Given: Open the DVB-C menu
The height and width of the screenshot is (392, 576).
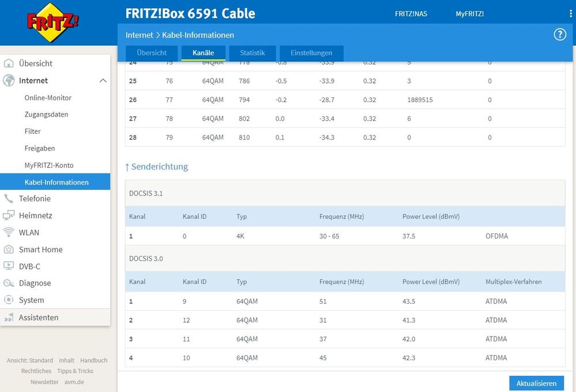Looking at the screenshot, I should 30,266.
